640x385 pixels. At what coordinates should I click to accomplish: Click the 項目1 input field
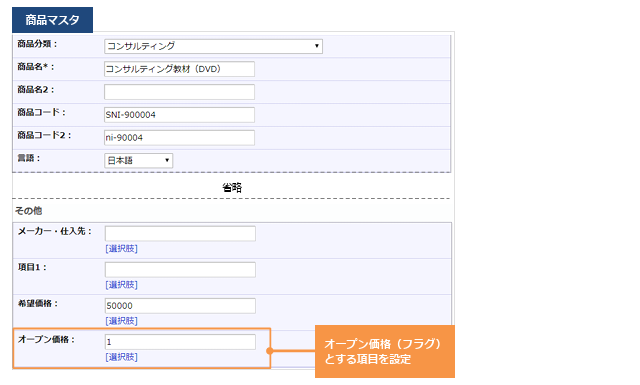point(180,270)
